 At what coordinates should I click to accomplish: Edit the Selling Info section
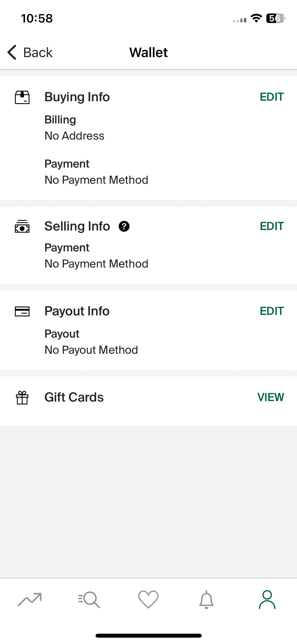point(272,226)
